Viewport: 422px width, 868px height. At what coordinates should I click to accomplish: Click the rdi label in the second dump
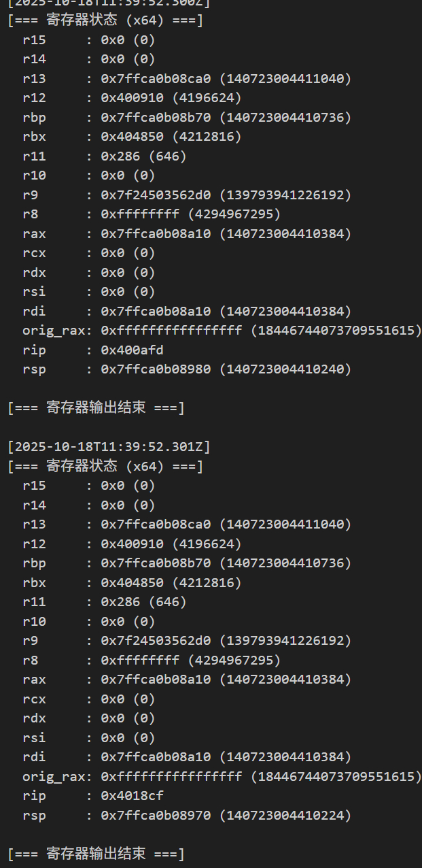34,757
